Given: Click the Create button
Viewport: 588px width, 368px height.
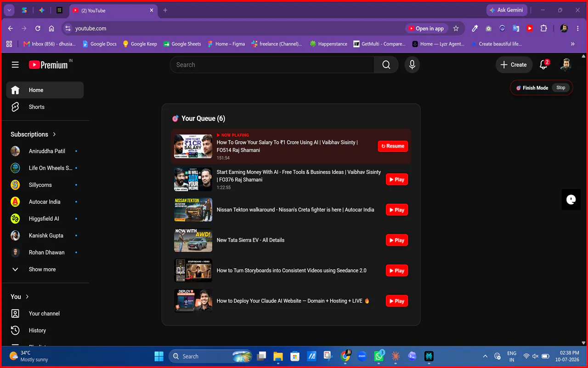Looking at the screenshot, I should [514, 65].
